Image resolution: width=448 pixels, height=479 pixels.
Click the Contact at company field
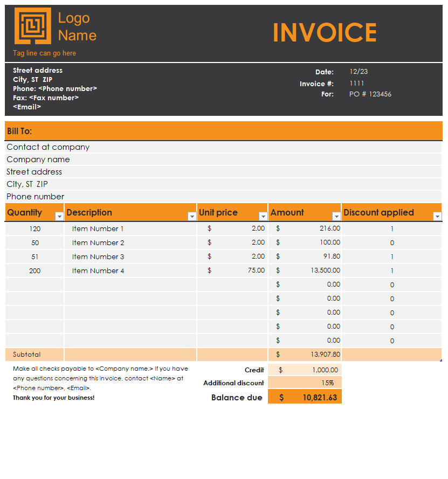click(x=48, y=147)
